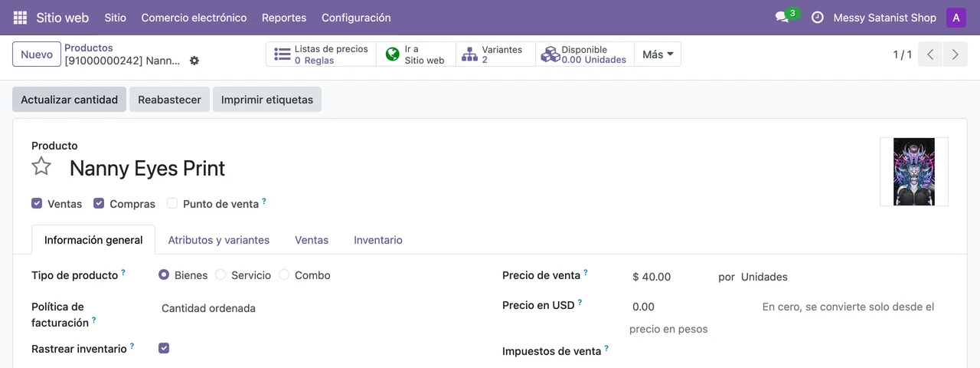Click help tooltip next to Precio de venta
The width and height of the screenshot is (980, 368).
[x=586, y=272]
